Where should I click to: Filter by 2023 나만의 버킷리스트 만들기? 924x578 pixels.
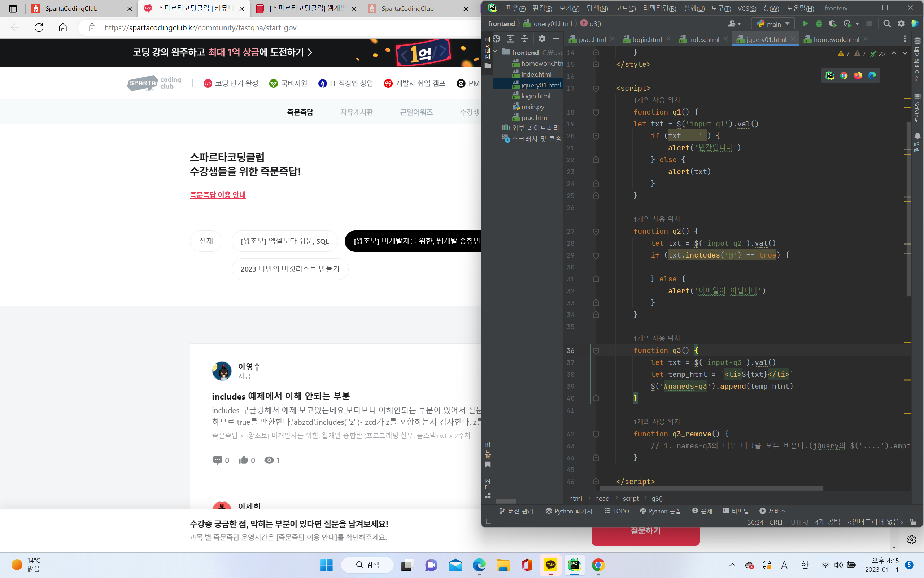(x=290, y=269)
